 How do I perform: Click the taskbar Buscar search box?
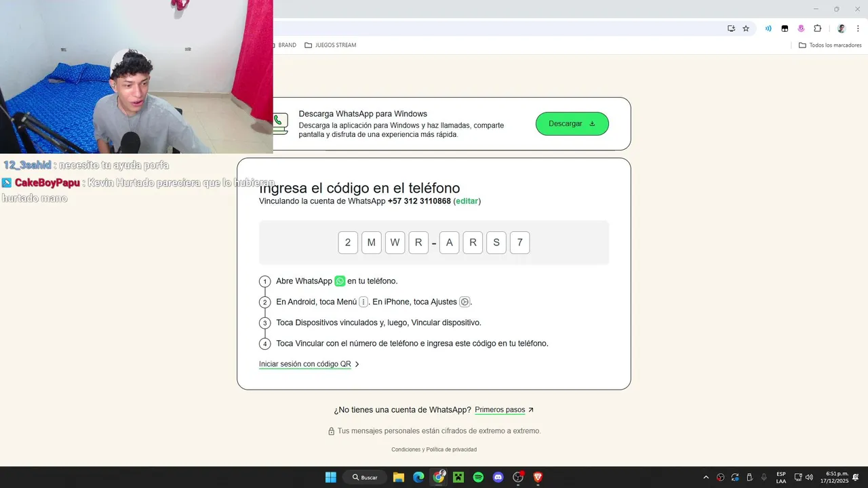(x=365, y=477)
